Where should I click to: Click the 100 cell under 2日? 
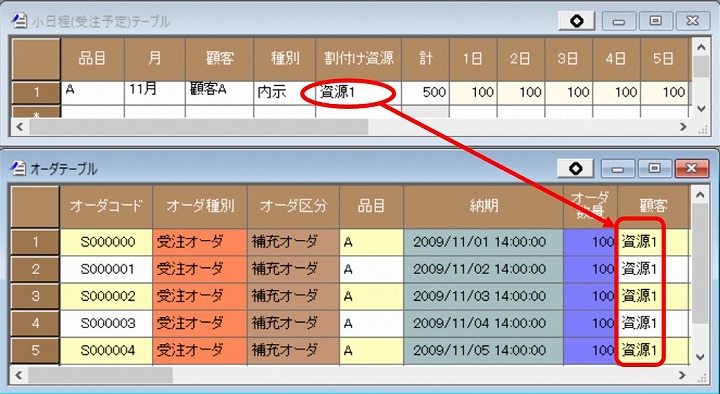[521, 93]
